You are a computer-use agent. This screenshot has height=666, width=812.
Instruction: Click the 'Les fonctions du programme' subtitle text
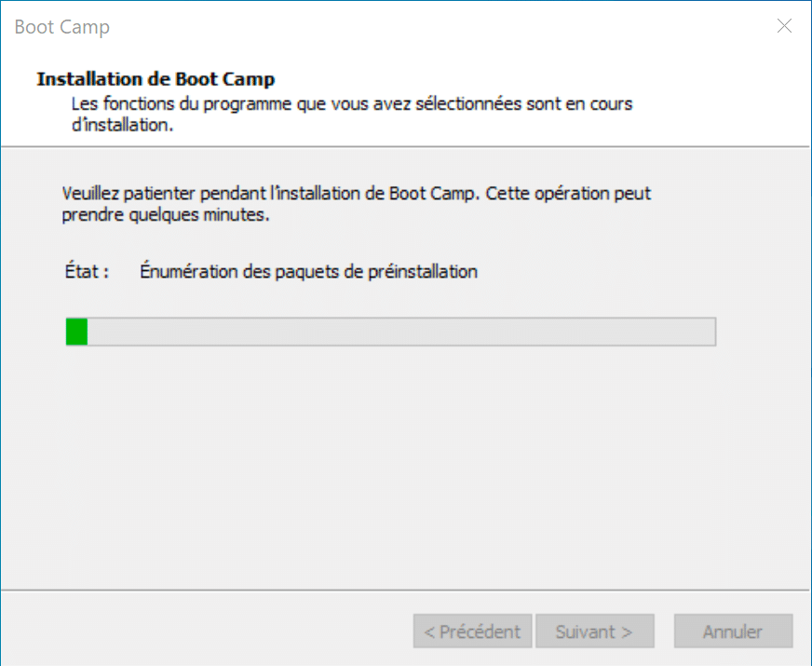coord(352,115)
